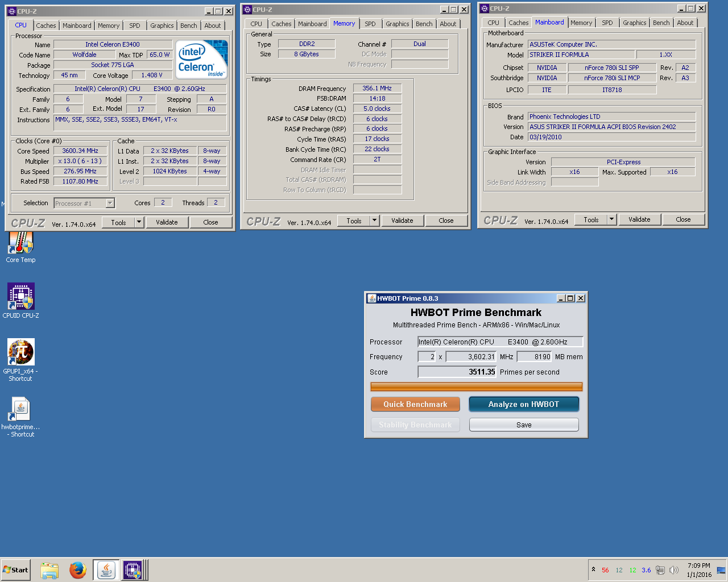728x582 pixels.
Task: Click the Channel # Dual value
Action: pyautogui.click(x=420, y=44)
